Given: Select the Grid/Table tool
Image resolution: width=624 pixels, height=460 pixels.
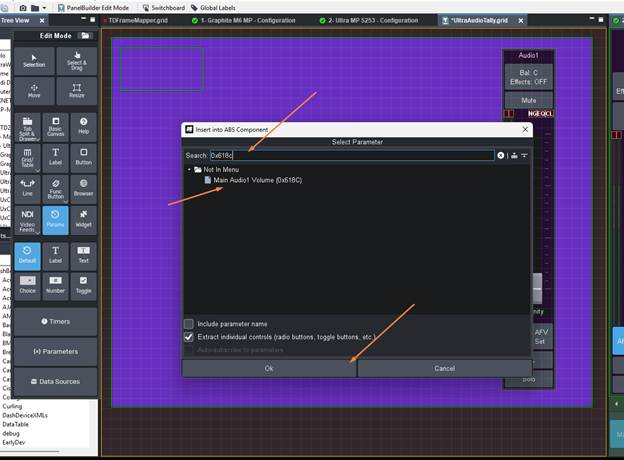Looking at the screenshot, I should [x=27, y=158].
